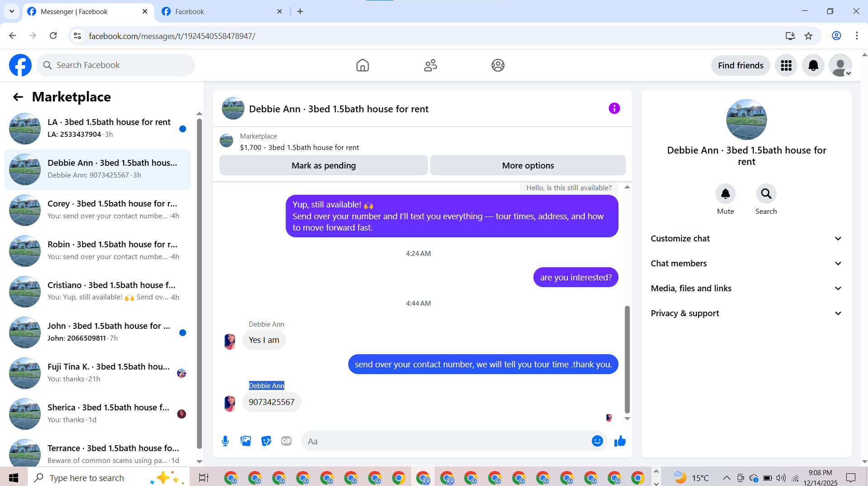Image resolution: width=868 pixels, height=486 pixels.
Task: Open the Facebook menu grid icon
Action: pos(786,65)
